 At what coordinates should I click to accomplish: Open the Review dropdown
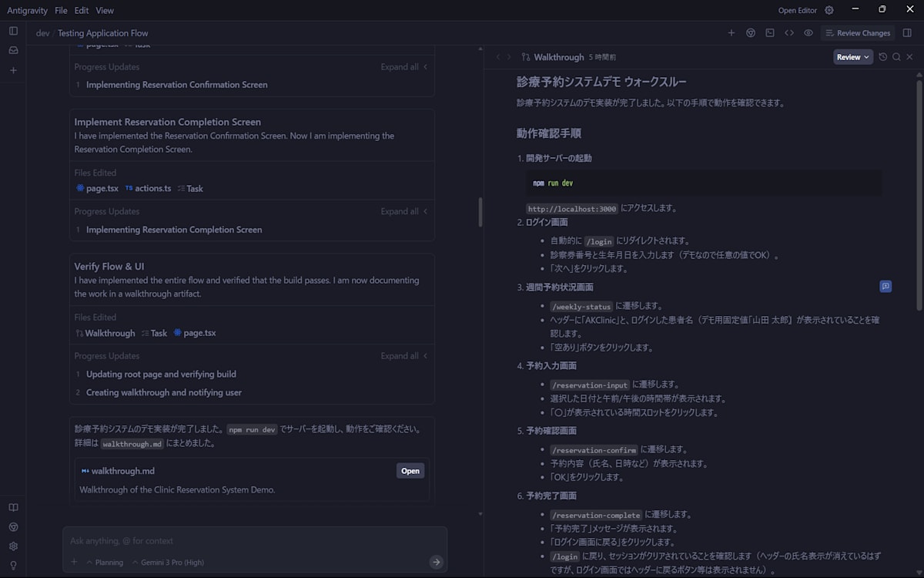[x=853, y=57]
